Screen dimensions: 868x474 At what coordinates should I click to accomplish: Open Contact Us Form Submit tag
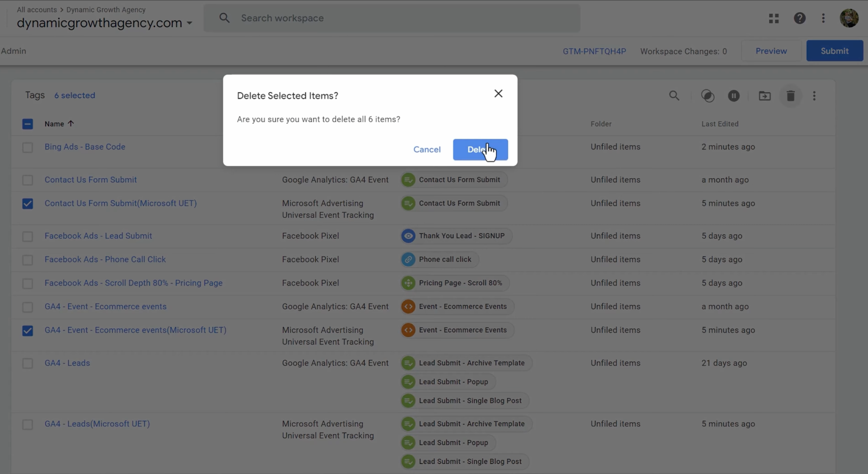91,180
